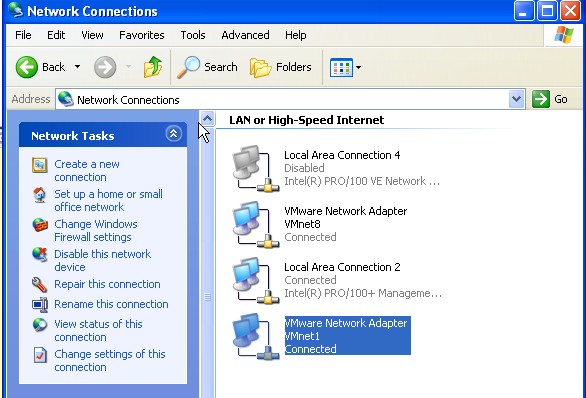Collapse the Network Tasks panel
This screenshot has height=398, width=586.
pyautogui.click(x=173, y=134)
